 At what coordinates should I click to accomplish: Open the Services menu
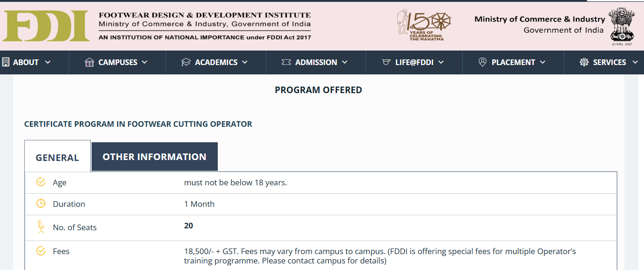[x=609, y=62]
